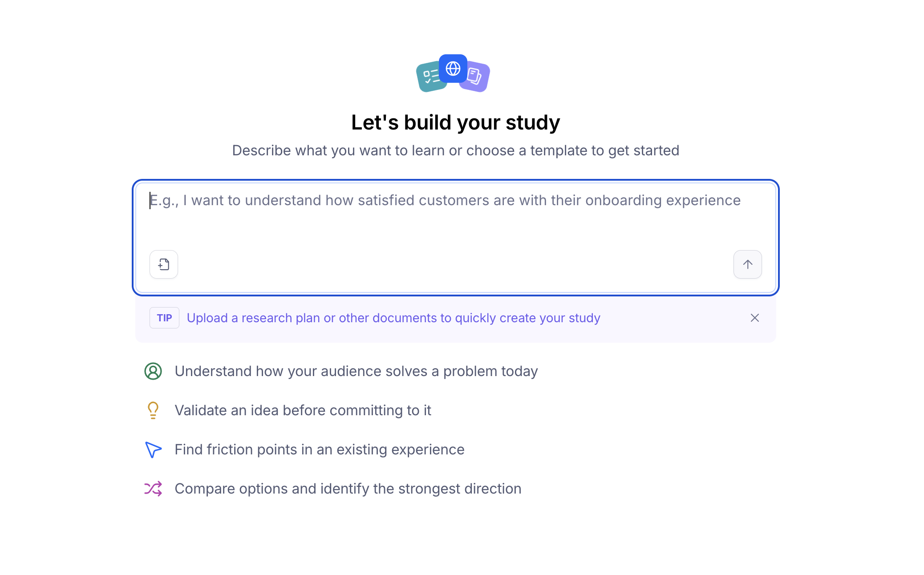Click the "Upload a research plan" tip link
The height and width of the screenshot is (575, 924).
(393, 318)
